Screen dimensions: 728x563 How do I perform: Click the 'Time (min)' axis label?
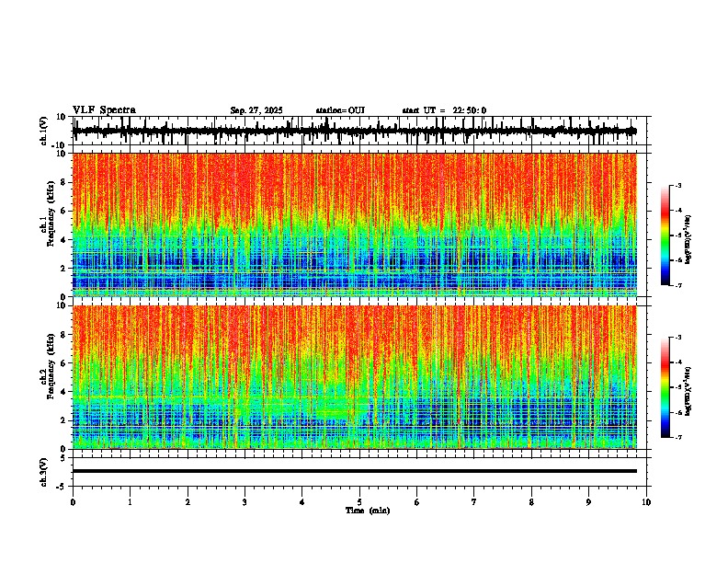pos(368,511)
